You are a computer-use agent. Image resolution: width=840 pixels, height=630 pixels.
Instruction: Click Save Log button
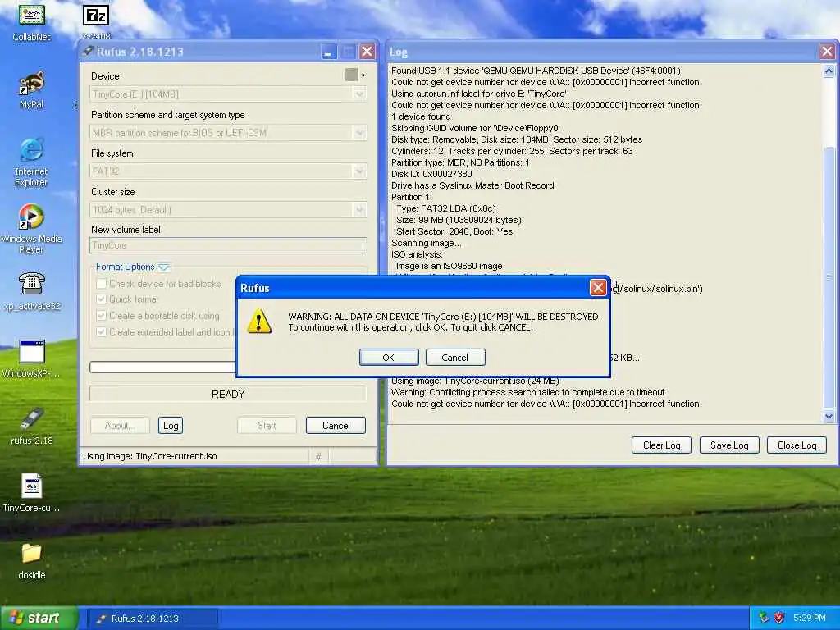[729, 445]
